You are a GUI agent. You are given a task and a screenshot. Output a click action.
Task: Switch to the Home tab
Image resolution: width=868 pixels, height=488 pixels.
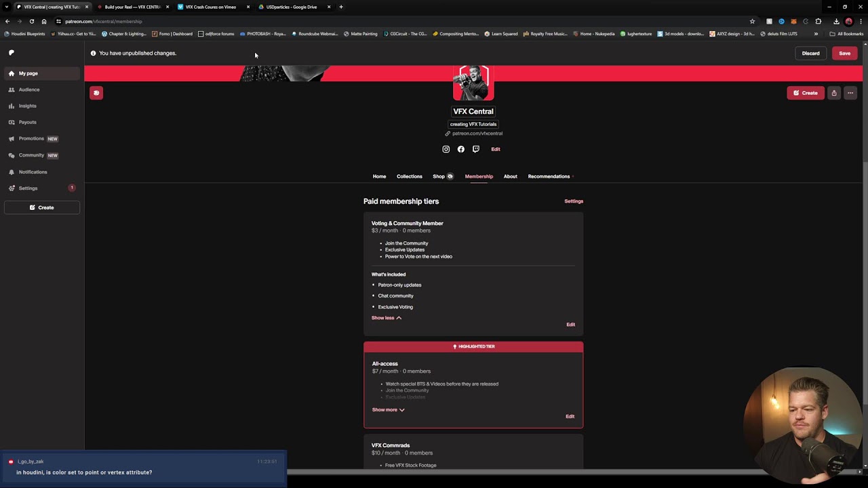[x=379, y=176]
